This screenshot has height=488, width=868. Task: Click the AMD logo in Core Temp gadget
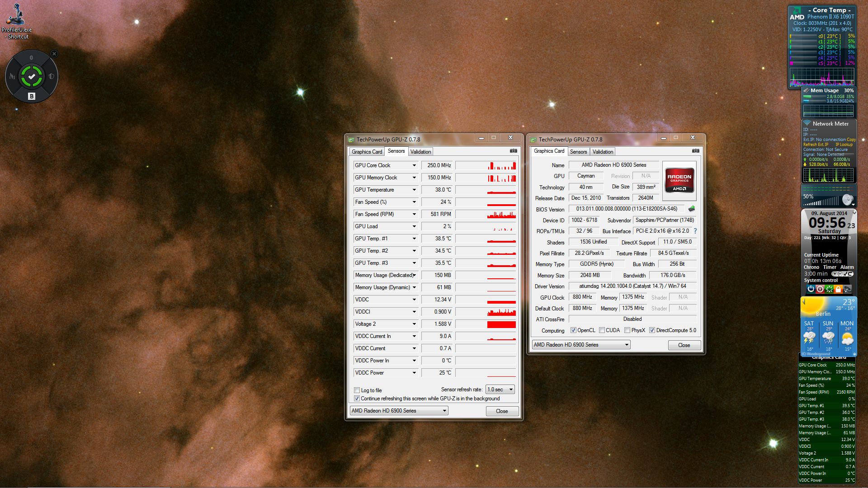[x=797, y=14]
